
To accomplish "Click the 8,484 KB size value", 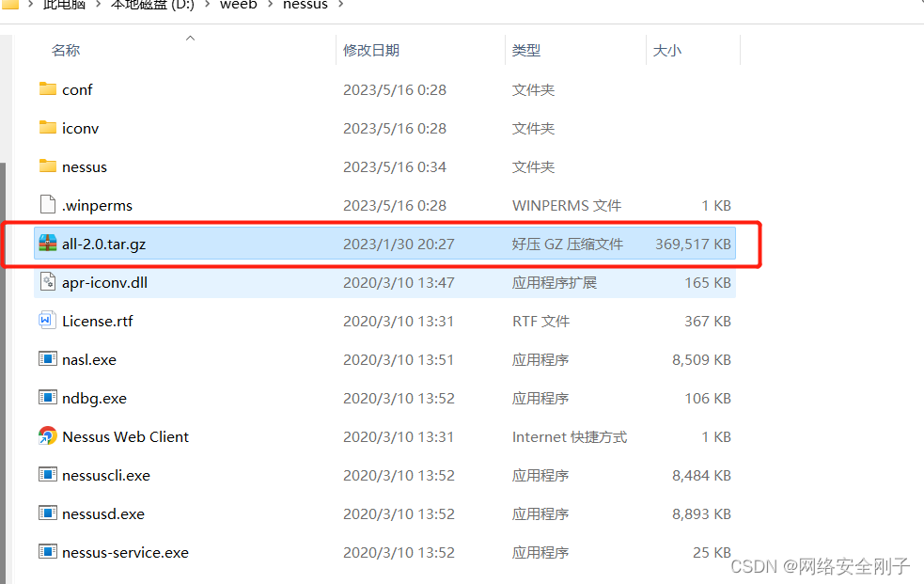I will (x=702, y=476).
